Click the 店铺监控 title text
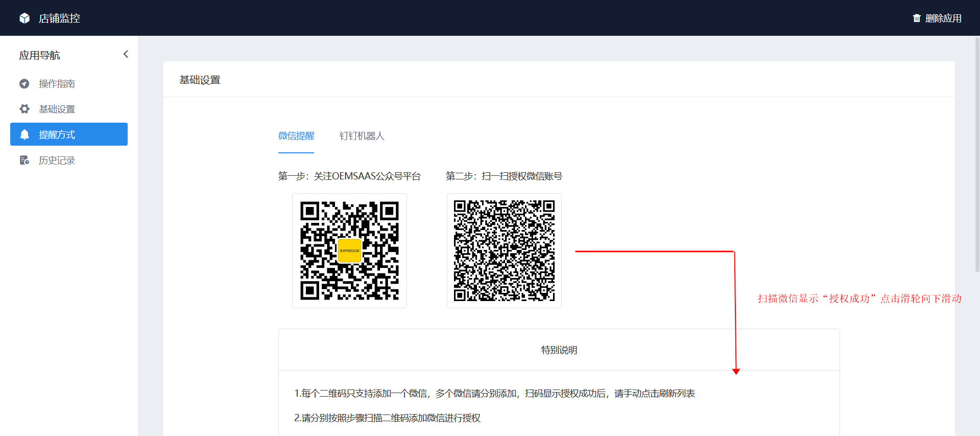The width and height of the screenshot is (980, 436). click(x=59, y=18)
